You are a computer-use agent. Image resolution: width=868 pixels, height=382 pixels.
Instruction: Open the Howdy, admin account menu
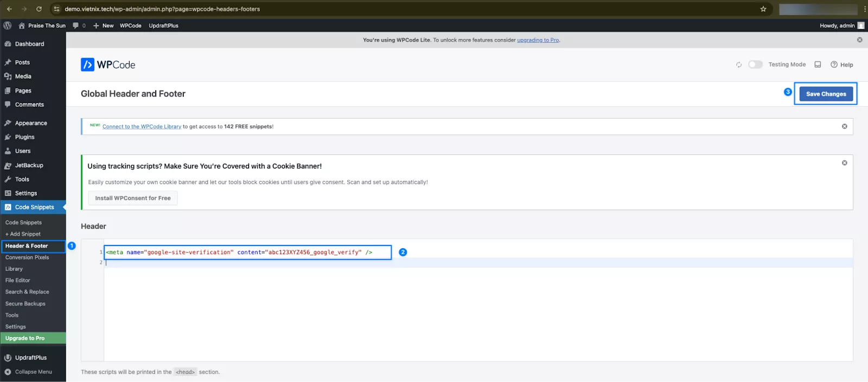point(837,25)
